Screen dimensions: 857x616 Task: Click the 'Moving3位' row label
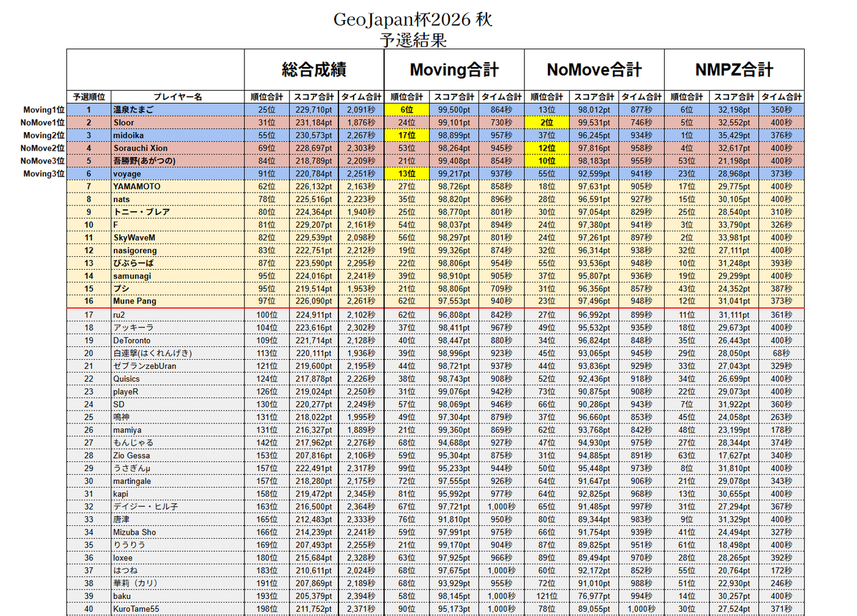(44, 174)
